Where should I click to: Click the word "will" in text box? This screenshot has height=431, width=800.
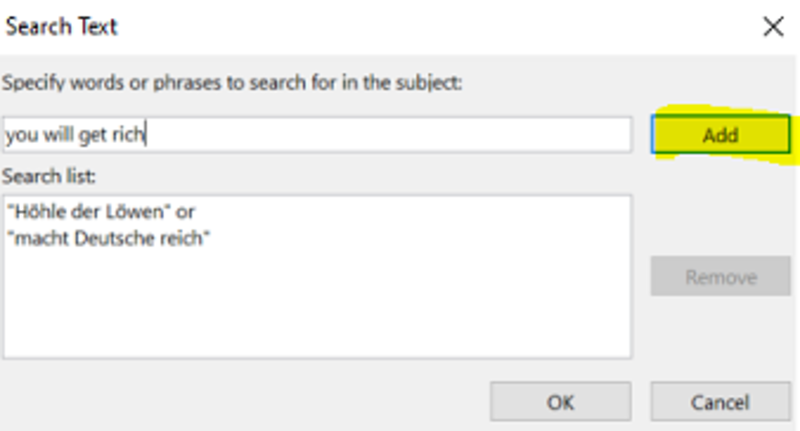pos(58,135)
